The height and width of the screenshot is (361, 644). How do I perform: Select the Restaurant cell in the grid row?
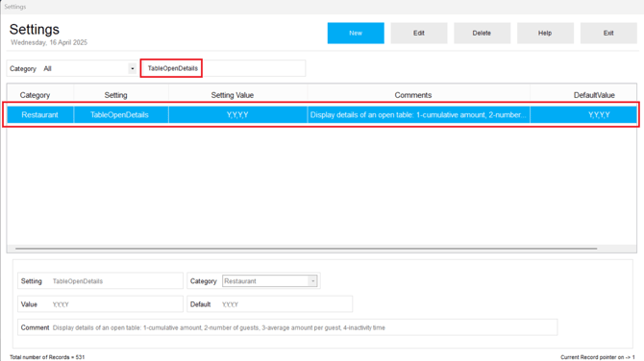tap(39, 115)
